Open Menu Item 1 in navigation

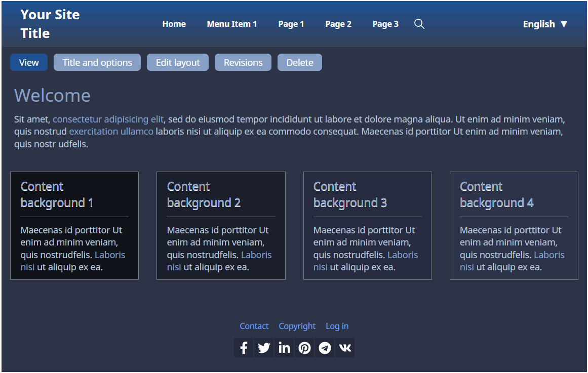(232, 24)
